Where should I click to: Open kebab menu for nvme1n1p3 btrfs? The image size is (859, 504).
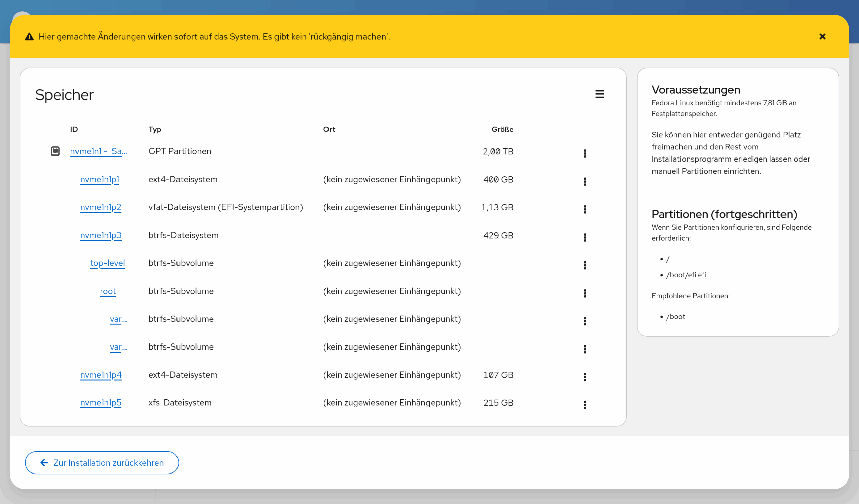(x=585, y=237)
